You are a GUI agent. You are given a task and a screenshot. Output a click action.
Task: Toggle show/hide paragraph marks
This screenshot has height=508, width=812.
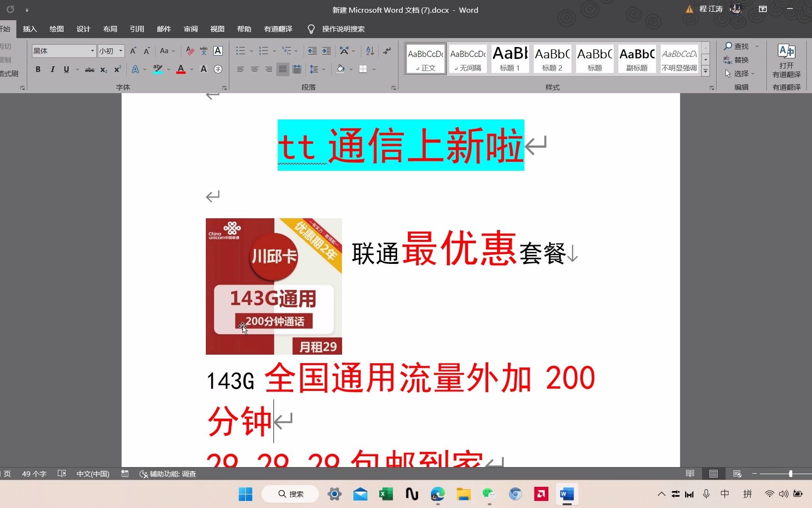[387, 51]
